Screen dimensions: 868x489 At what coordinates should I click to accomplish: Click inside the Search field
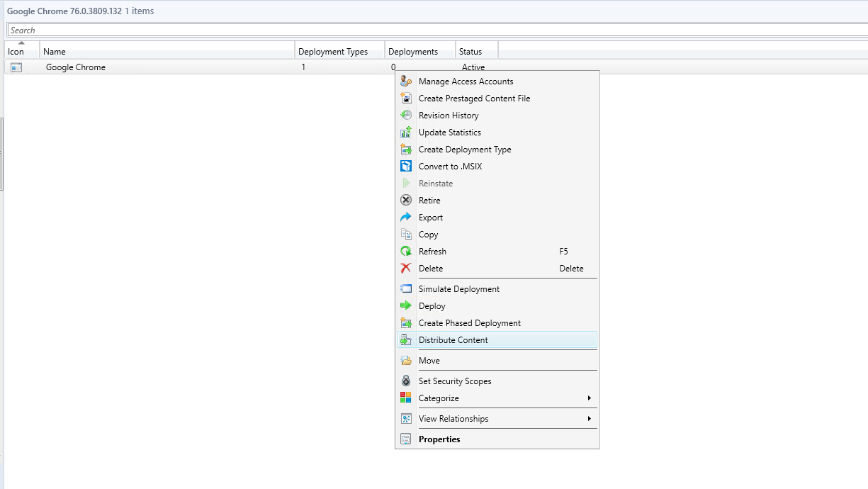coord(437,30)
